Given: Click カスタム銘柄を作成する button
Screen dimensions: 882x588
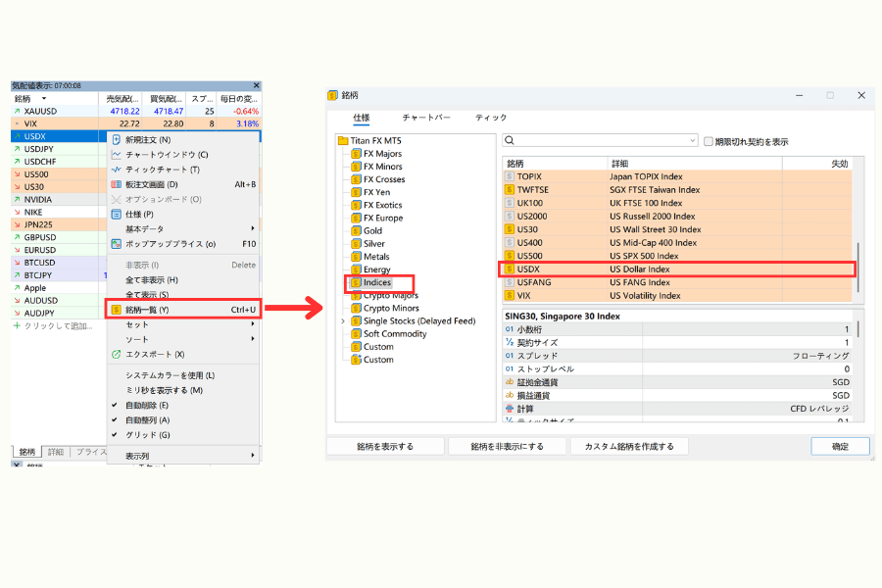Looking at the screenshot, I should click(629, 445).
